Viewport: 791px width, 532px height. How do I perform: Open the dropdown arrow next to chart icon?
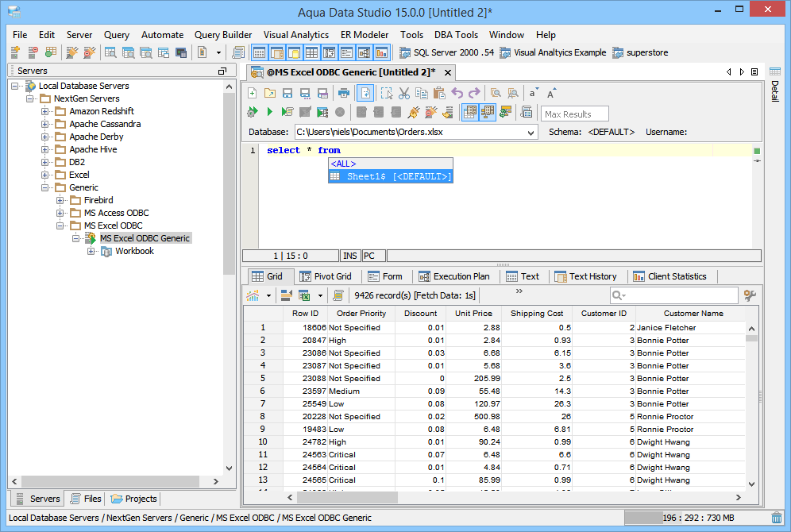point(268,295)
